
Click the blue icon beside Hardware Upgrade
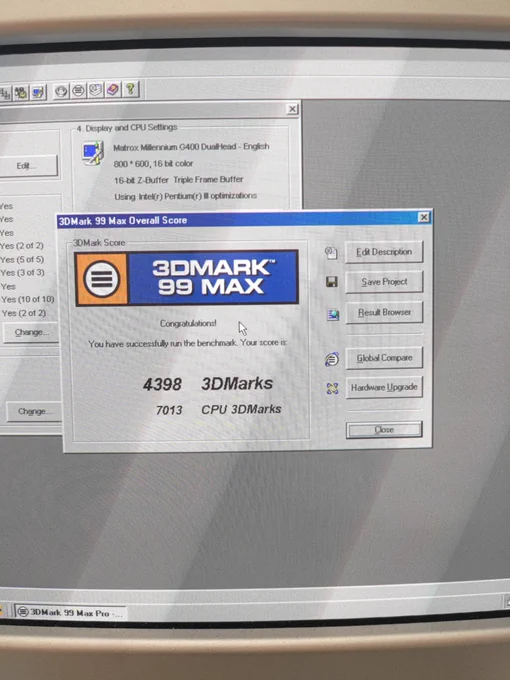tap(332, 389)
